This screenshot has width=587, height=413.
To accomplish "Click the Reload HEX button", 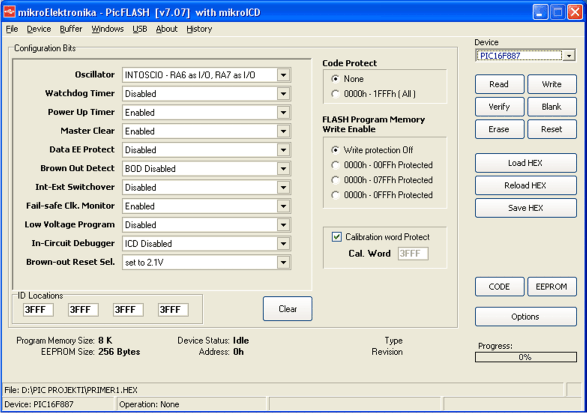I will tap(526, 185).
